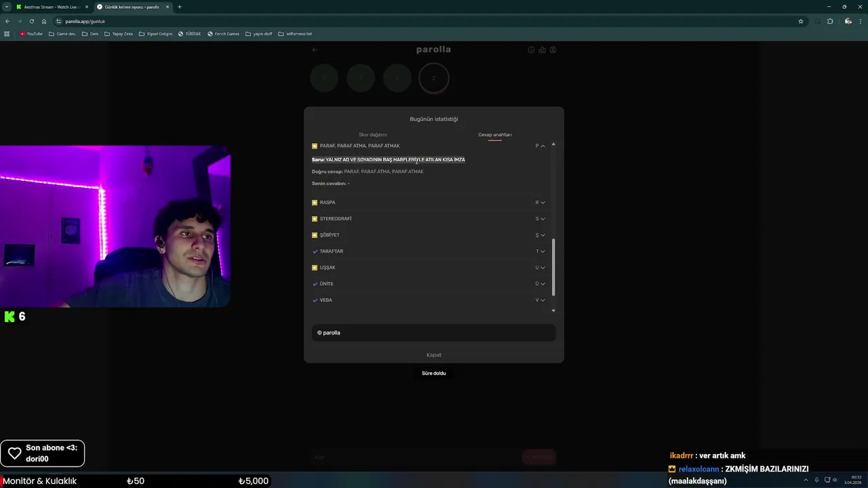Expand the ŞÜBİYET answer row
This screenshot has height=488, width=868.
point(429,235)
